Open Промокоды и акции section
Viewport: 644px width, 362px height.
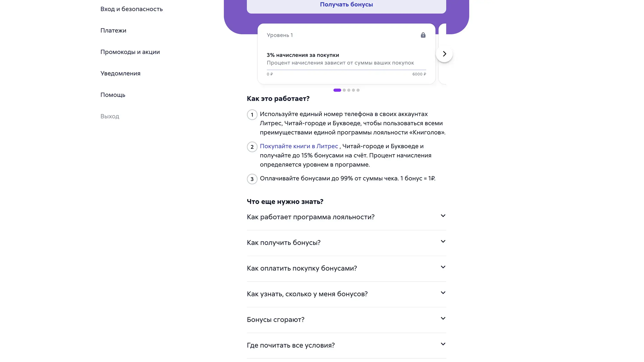[130, 52]
